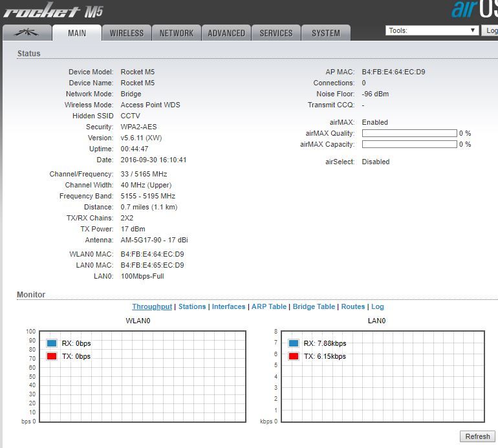Image resolution: width=498 pixels, height=448 pixels.
Task: Open the Throughput monitor link
Action: (152, 306)
